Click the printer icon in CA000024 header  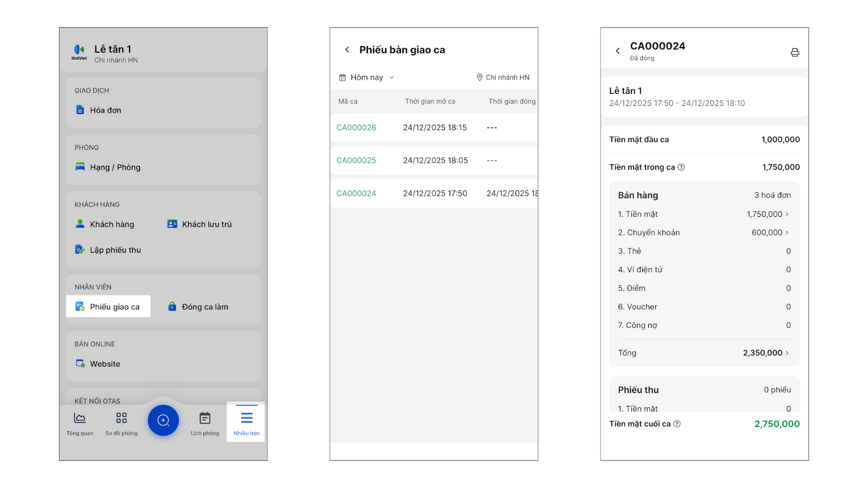tap(795, 53)
